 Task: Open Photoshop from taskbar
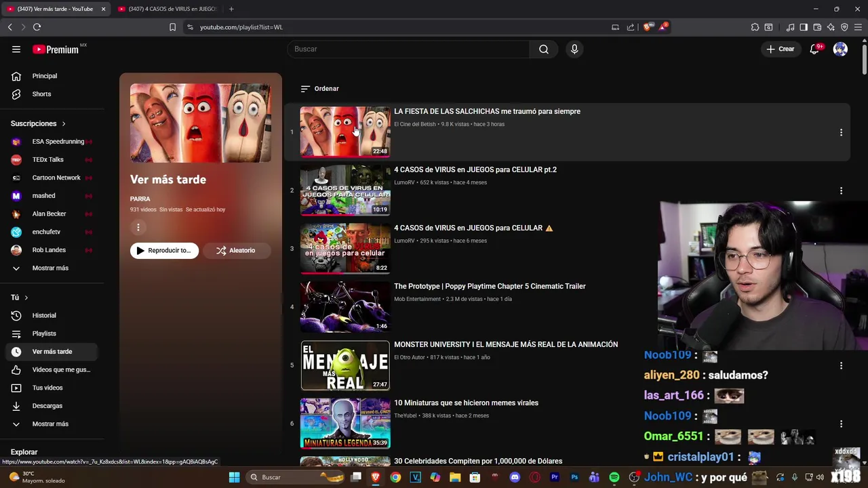tap(574, 477)
